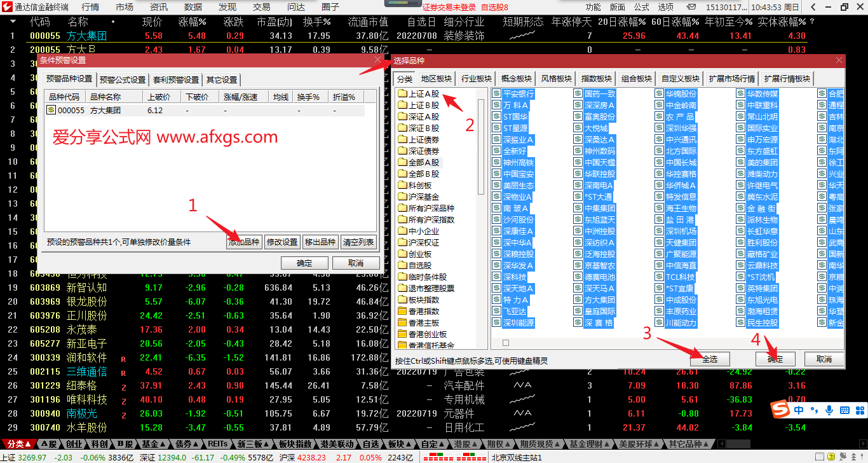The width and height of the screenshot is (868, 463).
Task: Expand the 板块 bottom tab dropdown
Action: tap(400, 443)
